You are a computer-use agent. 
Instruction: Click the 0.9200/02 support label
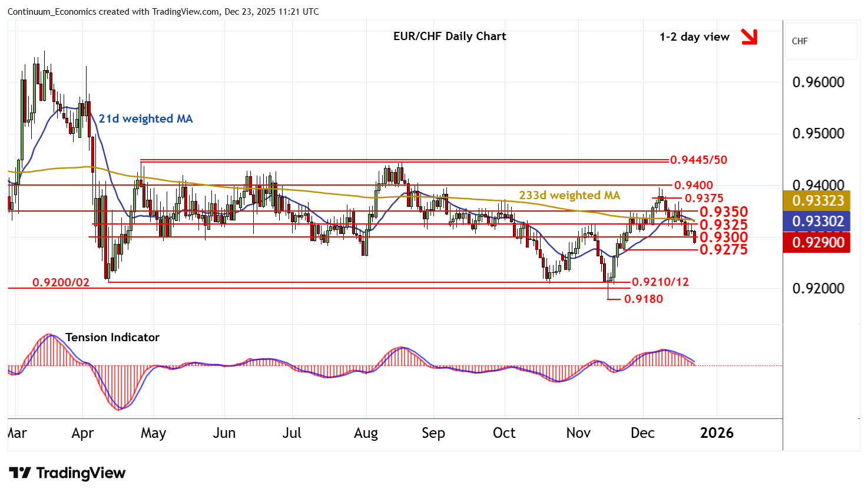tap(61, 283)
